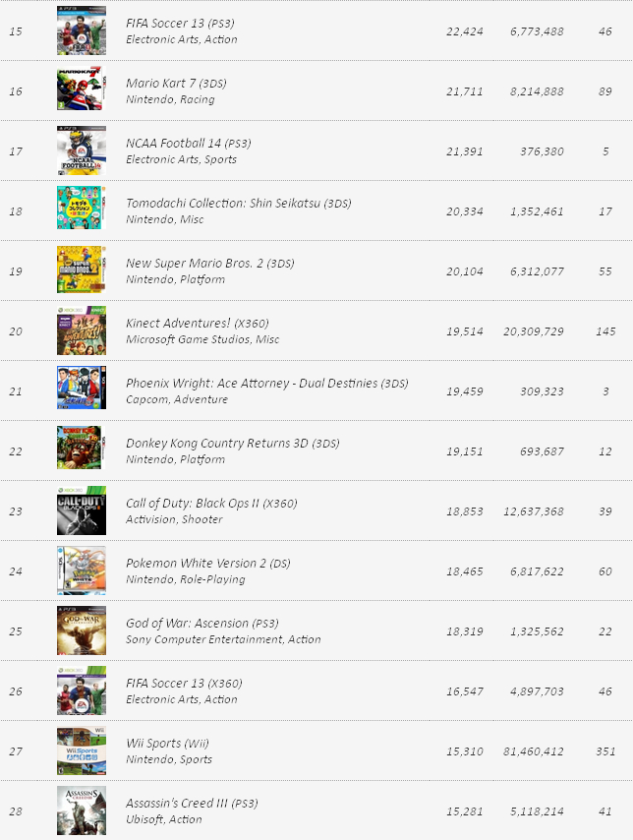Open the Kinect Adventures! box art
The image size is (633, 840).
click(81, 331)
